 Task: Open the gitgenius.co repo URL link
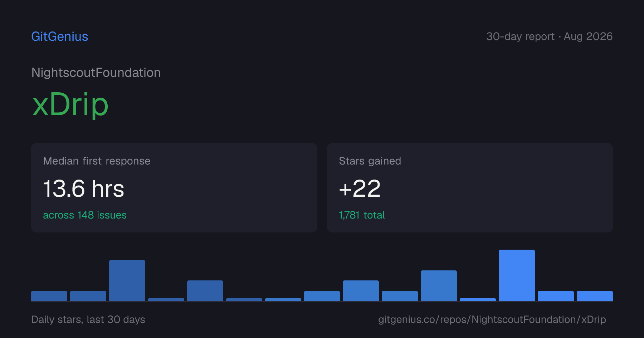point(492,319)
